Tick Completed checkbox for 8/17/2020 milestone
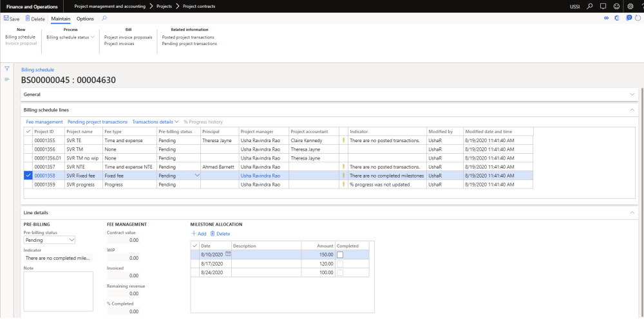 point(340,264)
